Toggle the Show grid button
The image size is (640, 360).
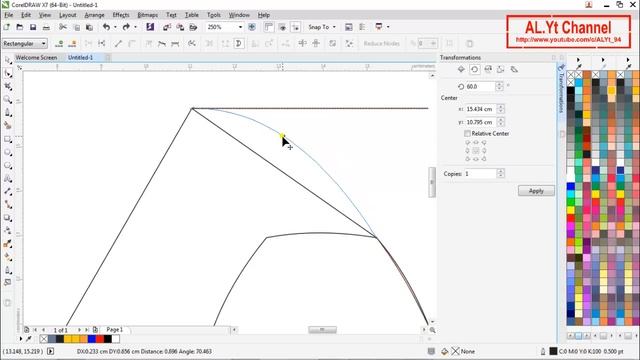click(x=282, y=27)
